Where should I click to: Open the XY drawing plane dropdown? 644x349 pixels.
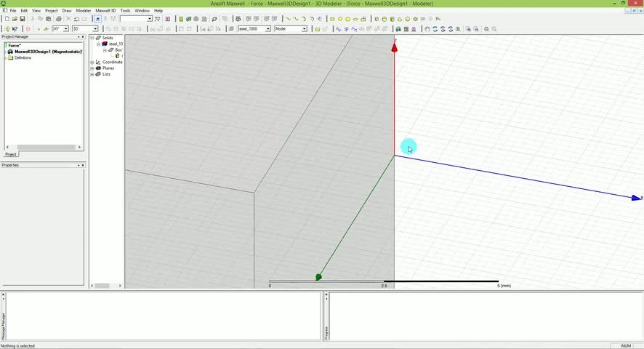pos(65,29)
